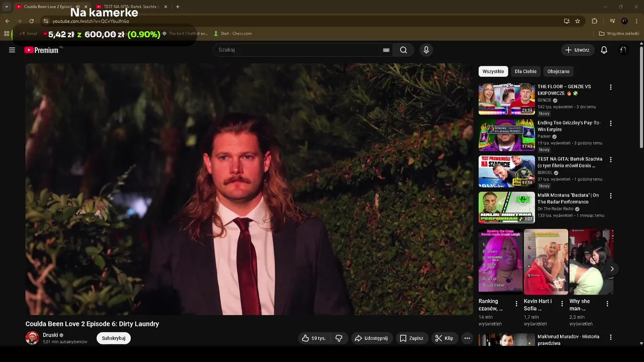Click Udostępnij share button
Image resolution: width=644 pixels, height=362 pixels.
371,338
